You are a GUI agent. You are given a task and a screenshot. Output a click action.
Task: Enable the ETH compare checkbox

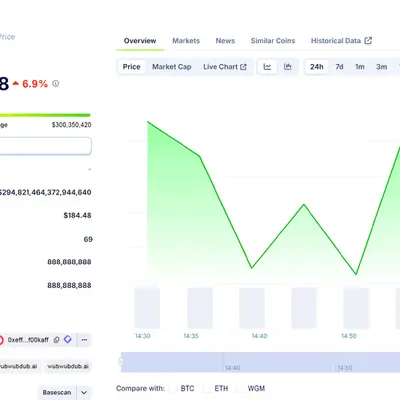click(x=207, y=388)
